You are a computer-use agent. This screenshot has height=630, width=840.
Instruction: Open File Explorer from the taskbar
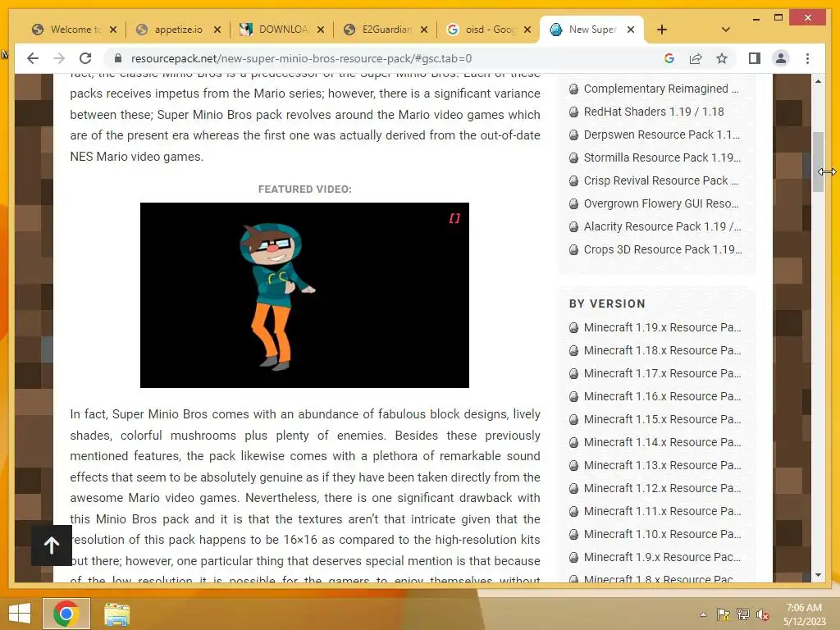tap(116, 614)
